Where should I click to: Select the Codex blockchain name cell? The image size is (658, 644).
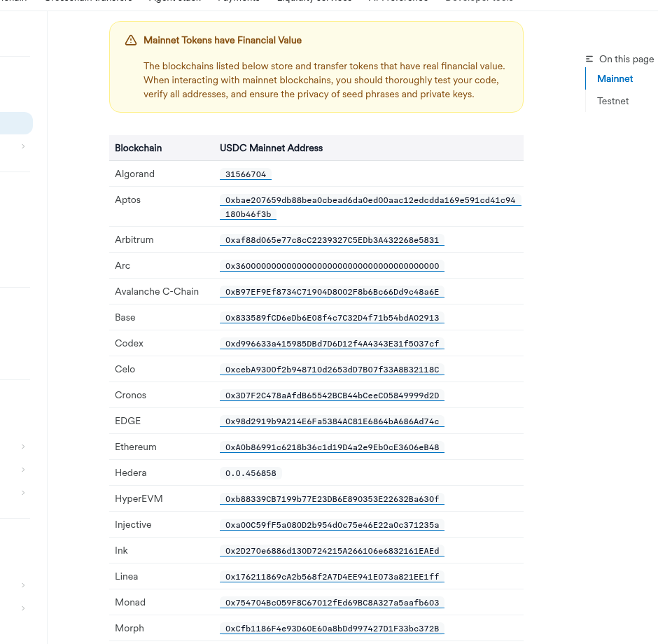[x=129, y=344]
